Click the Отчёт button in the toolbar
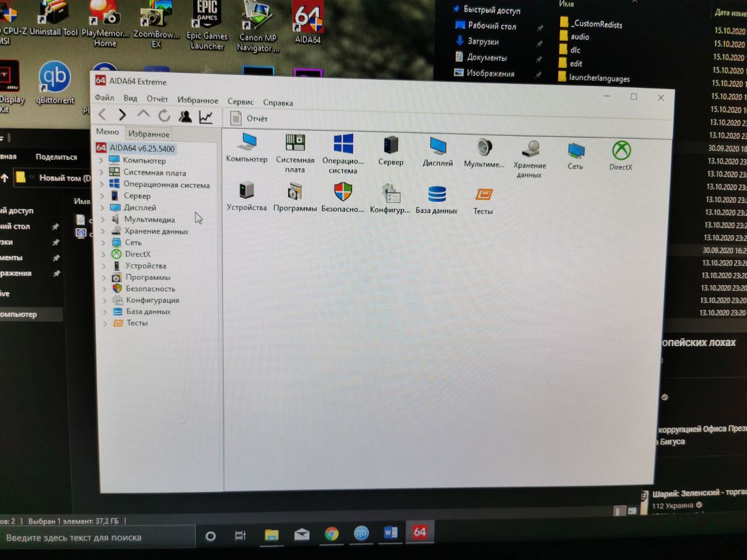 [249, 118]
